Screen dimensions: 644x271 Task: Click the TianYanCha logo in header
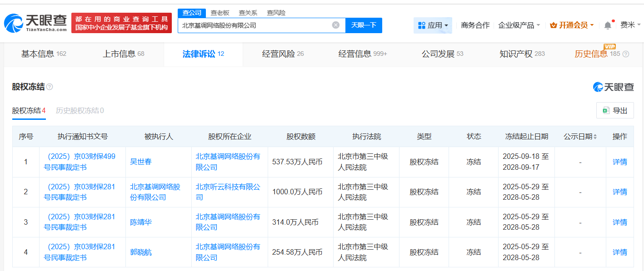[x=35, y=23]
